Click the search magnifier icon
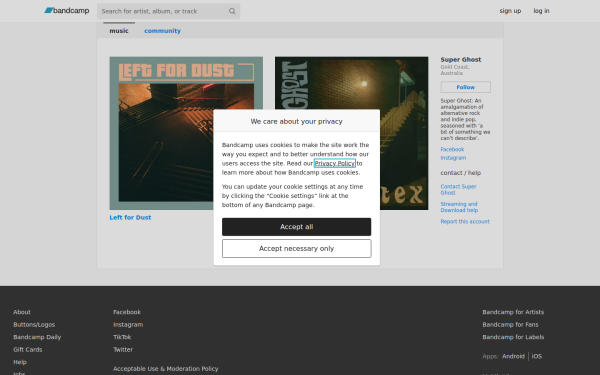The width and height of the screenshot is (600, 375). click(232, 11)
